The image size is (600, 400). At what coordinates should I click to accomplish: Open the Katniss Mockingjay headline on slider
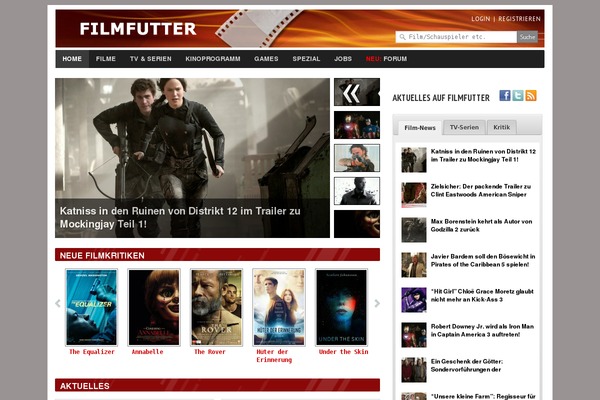pyautogui.click(x=180, y=217)
